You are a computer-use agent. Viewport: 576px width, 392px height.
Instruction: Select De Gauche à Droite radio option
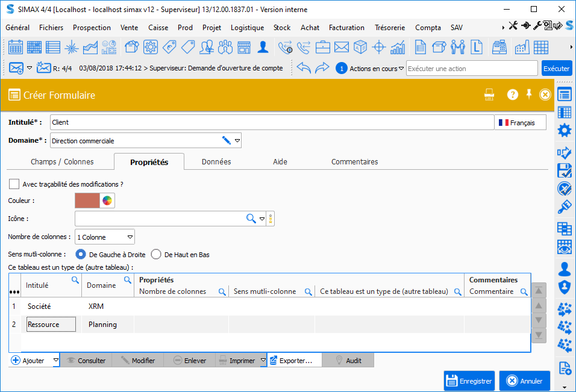pos(81,254)
